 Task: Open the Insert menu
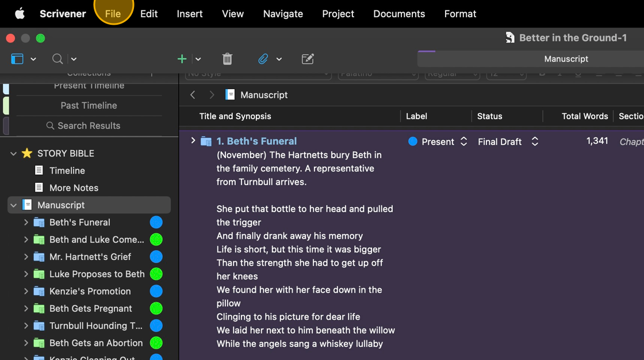click(190, 14)
